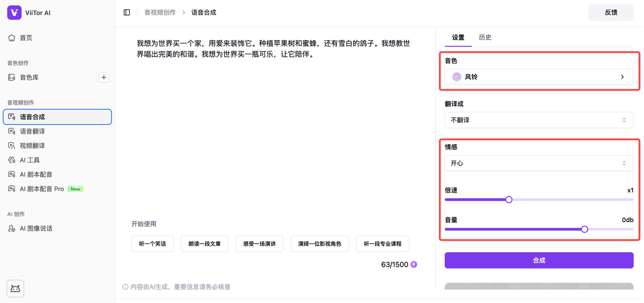Open 语音翻译 from the sidebar

click(32, 131)
